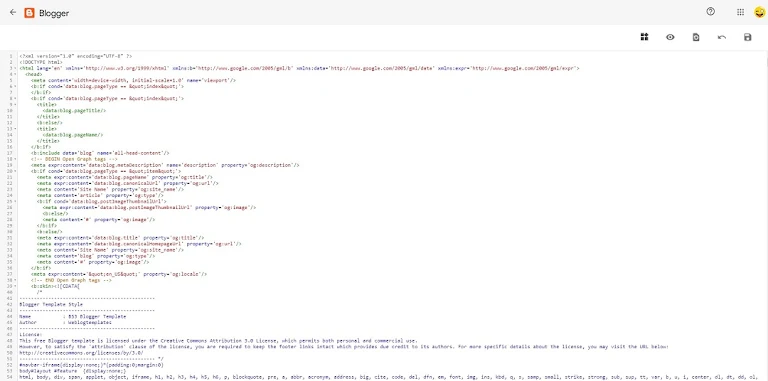
Task: Click the #navbar-iframe CSS line
Action: coord(91,365)
